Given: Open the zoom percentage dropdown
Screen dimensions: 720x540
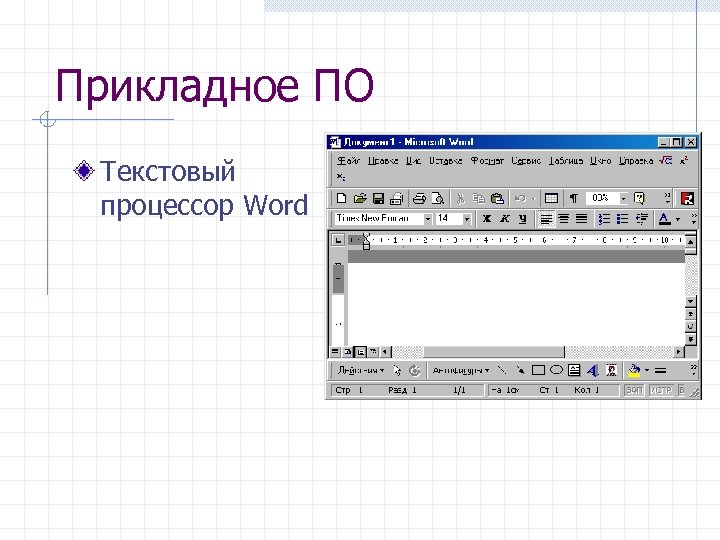Looking at the screenshot, I should (x=623, y=198).
